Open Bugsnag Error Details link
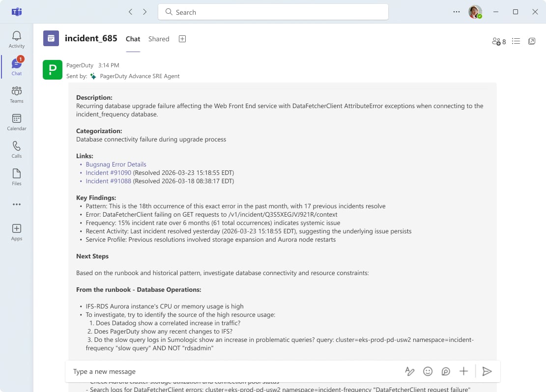546x392 pixels. pos(116,165)
